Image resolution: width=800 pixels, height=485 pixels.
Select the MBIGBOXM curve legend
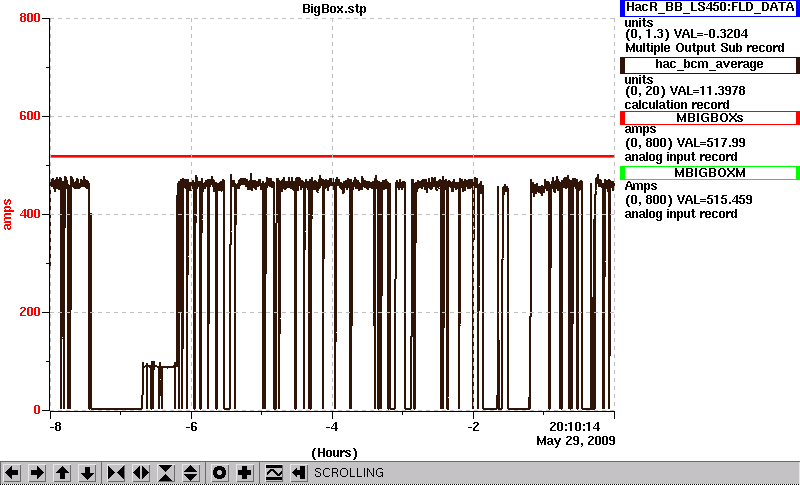pyautogui.click(x=710, y=173)
